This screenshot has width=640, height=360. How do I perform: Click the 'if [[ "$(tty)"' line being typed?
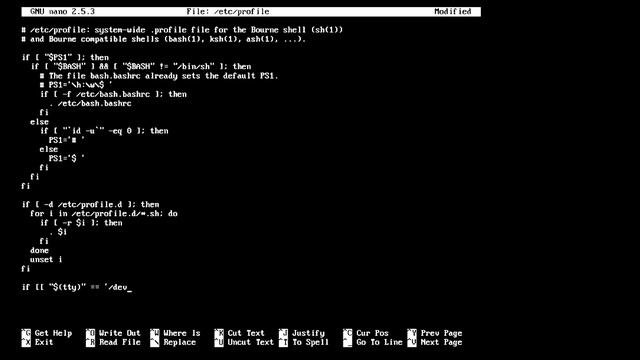coord(76,287)
